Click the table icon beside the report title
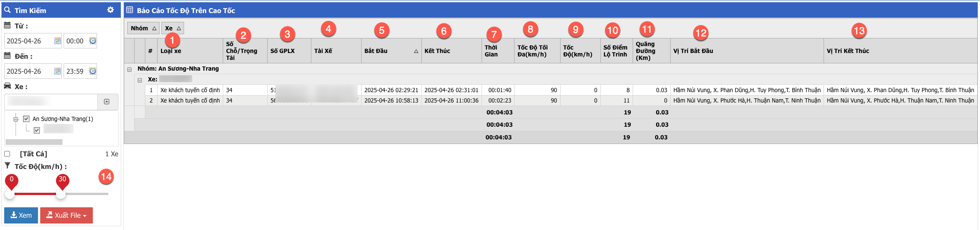The height and width of the screenshot is (230, 980). tap(130, 10)
